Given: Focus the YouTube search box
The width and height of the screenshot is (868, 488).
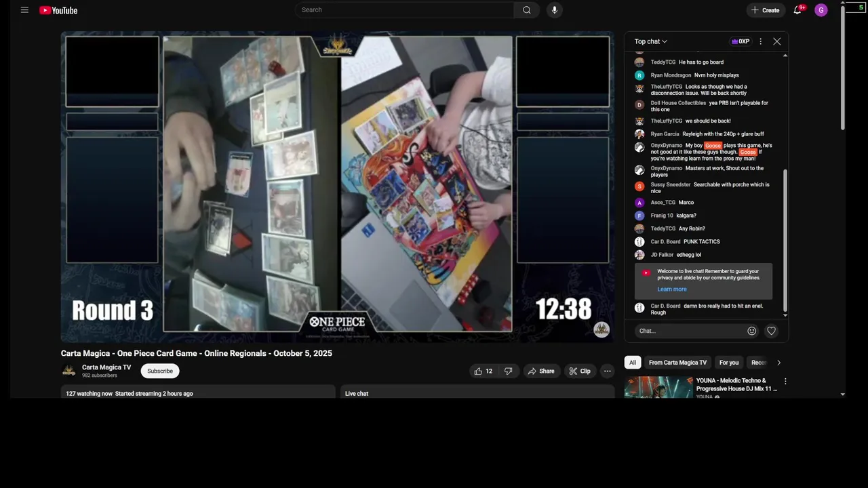Looking at the screenshot, I should tap(404, 10).
